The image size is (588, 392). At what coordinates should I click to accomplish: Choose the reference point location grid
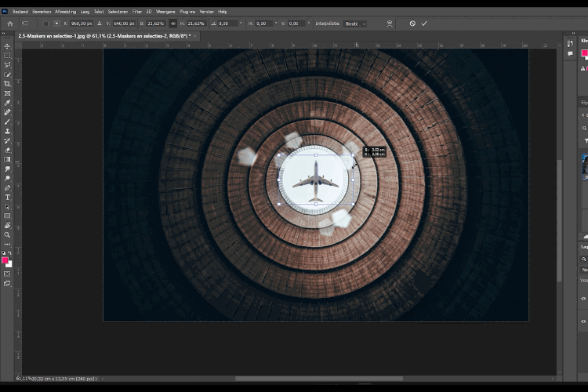point(56,24)
